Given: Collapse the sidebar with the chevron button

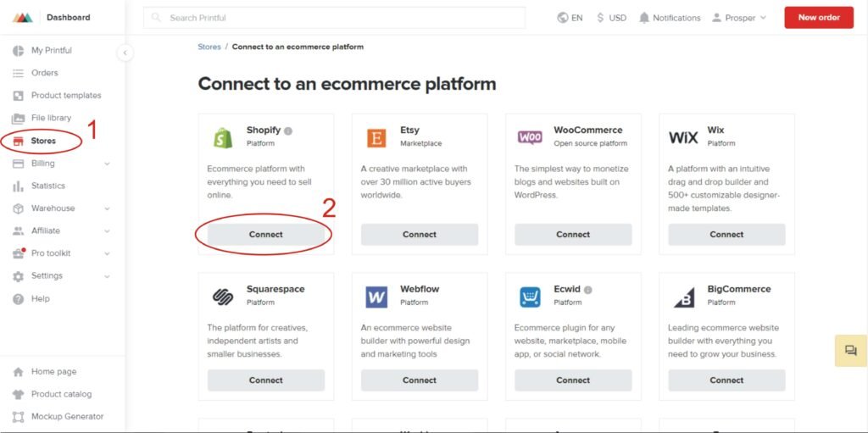Looking at the screenshot, I should [x=125, y=53].
